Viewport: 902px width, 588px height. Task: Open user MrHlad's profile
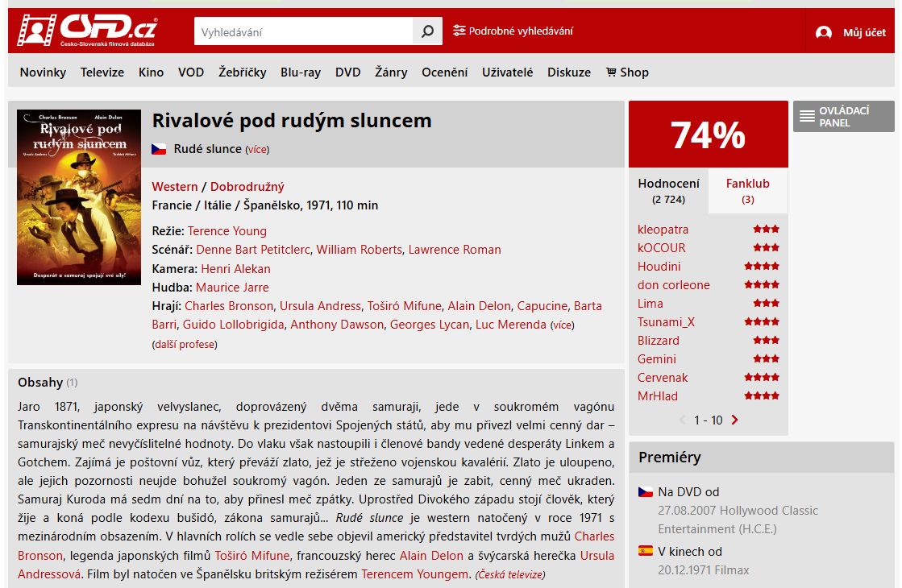[x=658, y=396]
